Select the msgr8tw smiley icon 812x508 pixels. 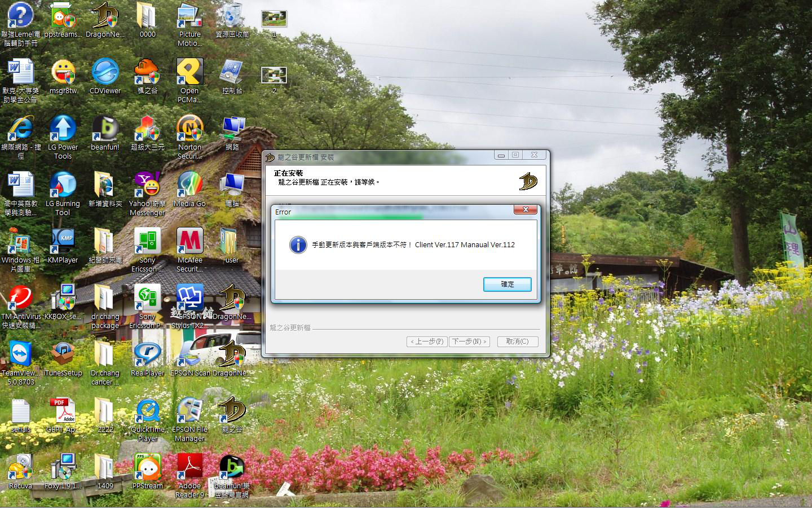[x=63, y=77]
